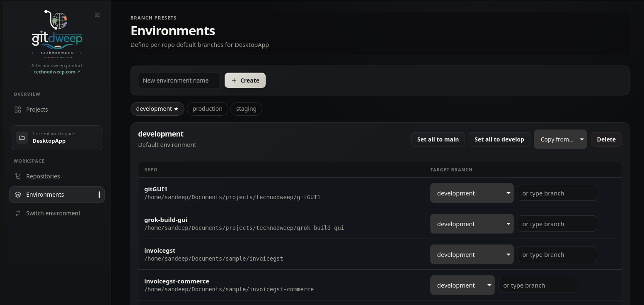This screenshot has width=644, height=305.
Task: Open technodweep.com link
Action: 57,72
